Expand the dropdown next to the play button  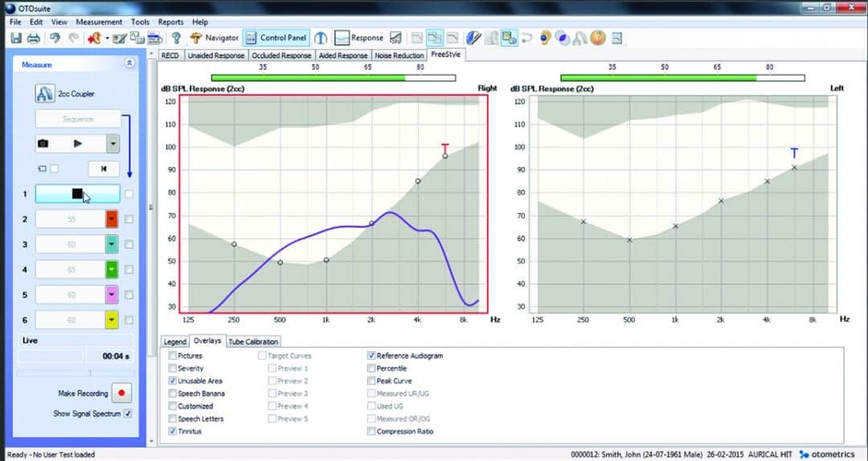coord(113,144)
